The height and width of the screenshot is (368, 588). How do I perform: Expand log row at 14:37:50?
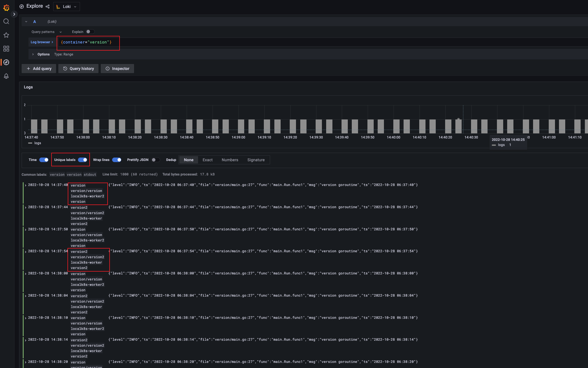pyautogui.click(x=26, y=230)
